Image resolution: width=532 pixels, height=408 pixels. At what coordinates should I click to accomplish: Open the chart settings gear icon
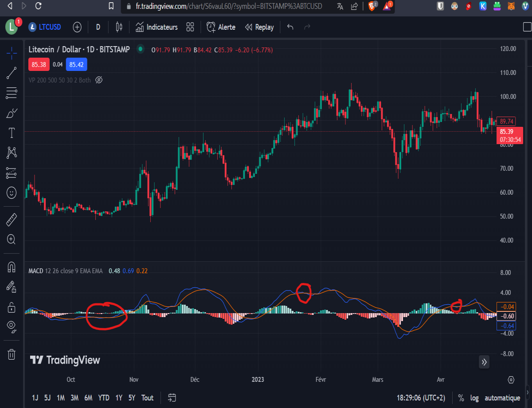[511, 380]
